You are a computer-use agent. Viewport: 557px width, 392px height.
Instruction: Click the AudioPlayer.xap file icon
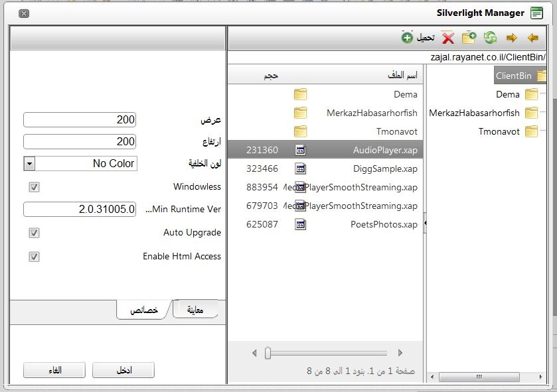301,150
